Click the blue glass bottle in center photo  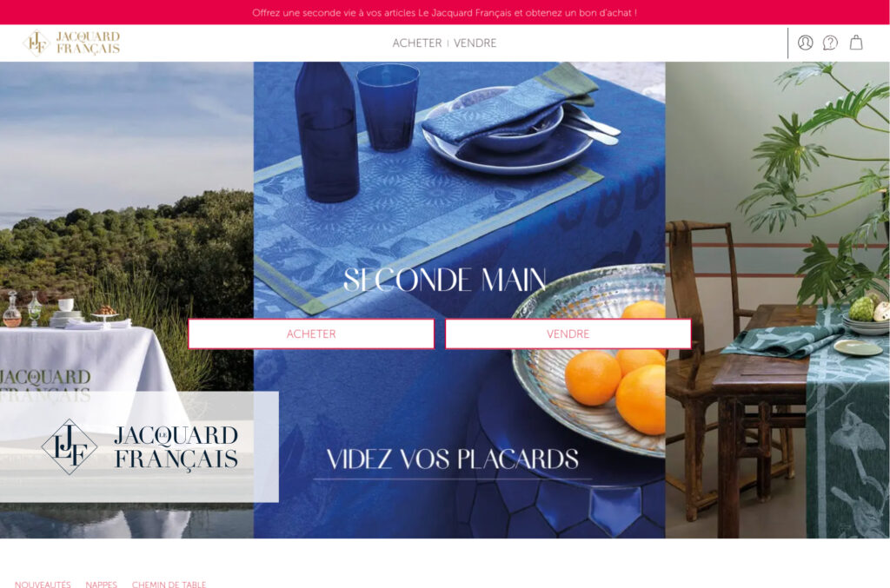[327, 131]
